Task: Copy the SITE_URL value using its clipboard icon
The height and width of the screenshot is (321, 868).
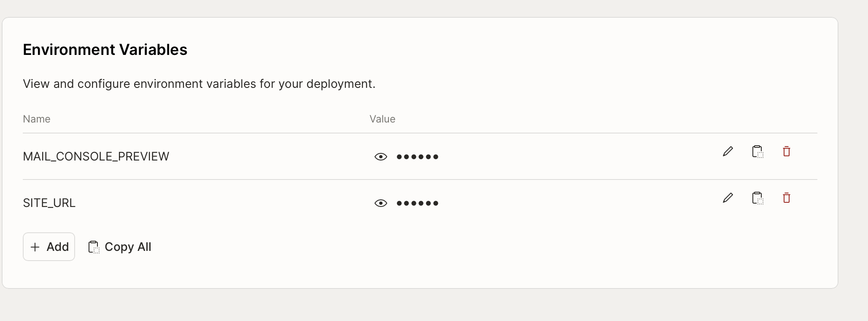Action: pos(757,198)
